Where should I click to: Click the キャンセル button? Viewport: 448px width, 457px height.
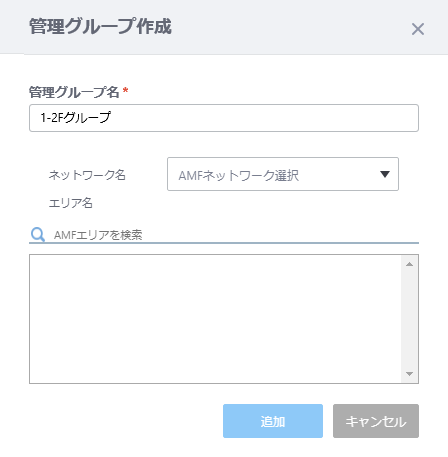tap(376, 421)
